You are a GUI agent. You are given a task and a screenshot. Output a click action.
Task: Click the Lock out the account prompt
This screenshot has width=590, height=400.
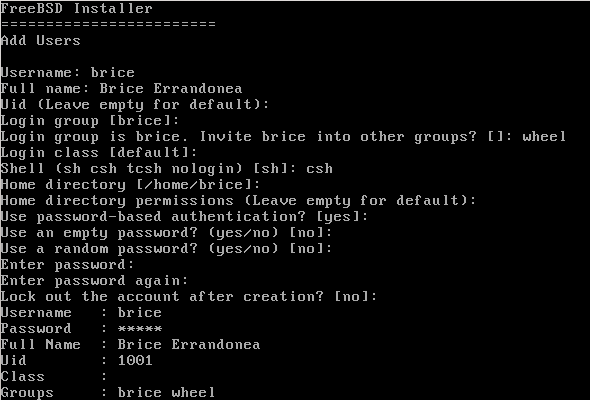189,297
